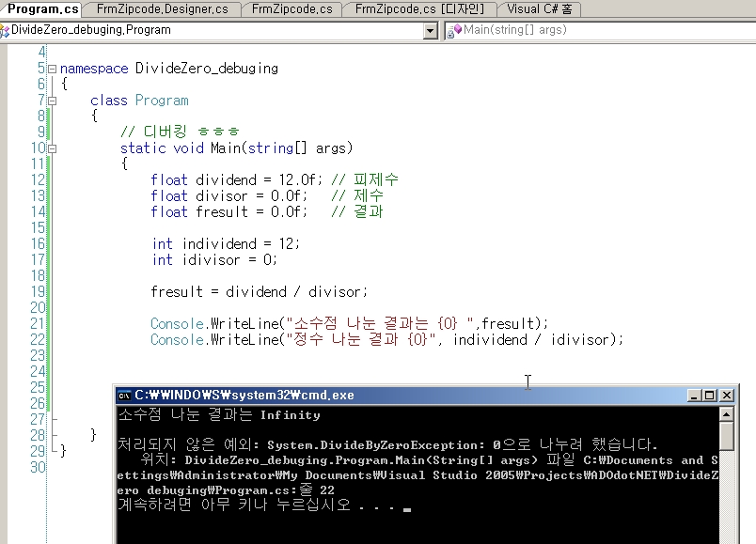Click on 'int individend = 12;'
This screenshot has height=544, width=756.
click(226, 243)
